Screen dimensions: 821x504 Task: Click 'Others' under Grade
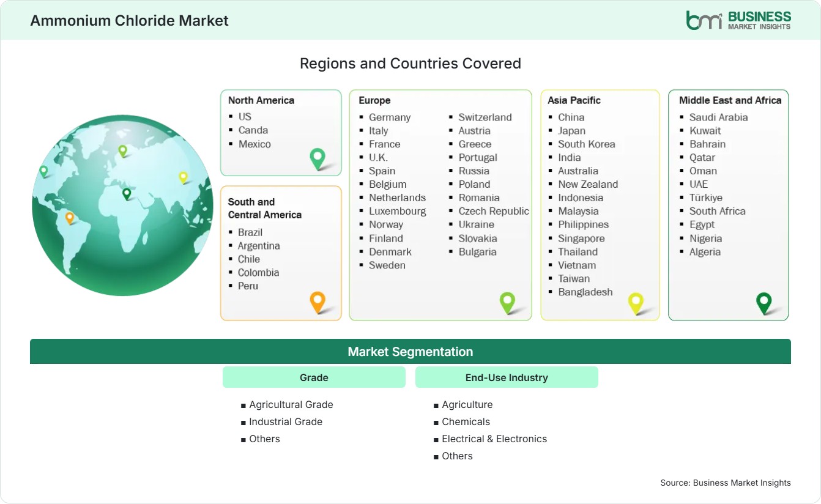click(x=264, y=439)
